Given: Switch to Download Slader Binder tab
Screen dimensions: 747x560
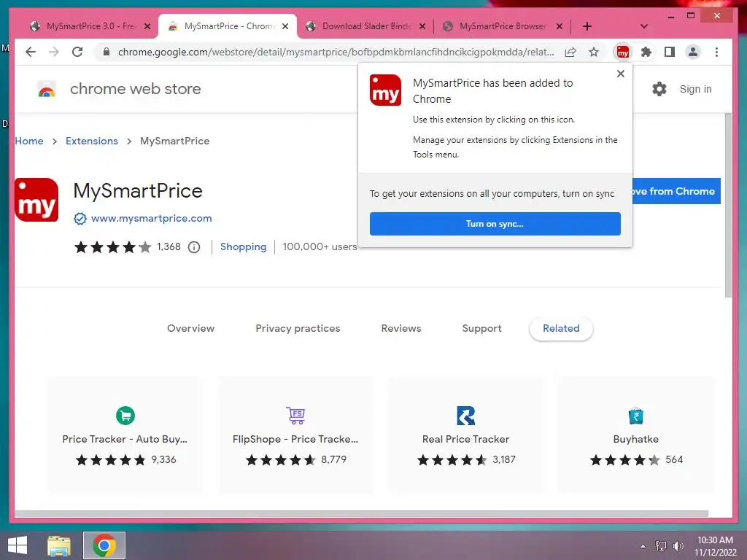Looking at the screenshot, I should [365, 26].
